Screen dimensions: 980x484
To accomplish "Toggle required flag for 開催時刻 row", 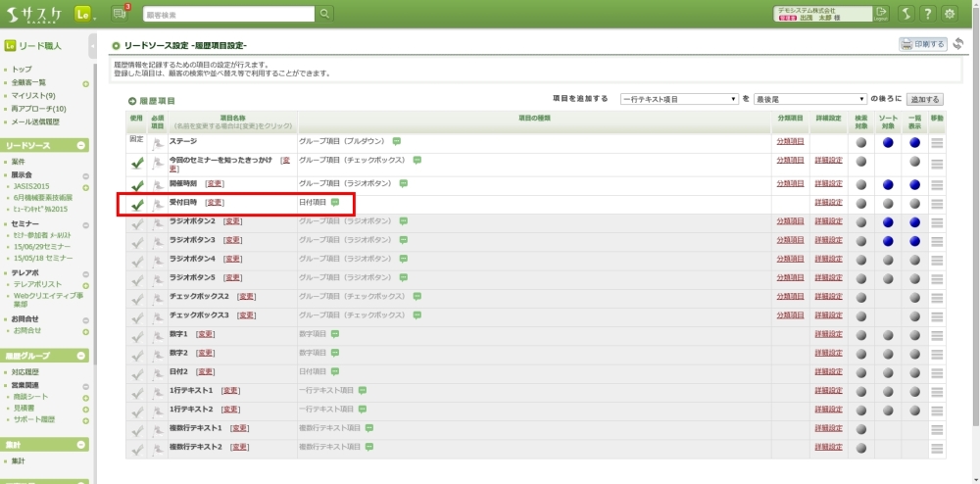I will point(157,184).
